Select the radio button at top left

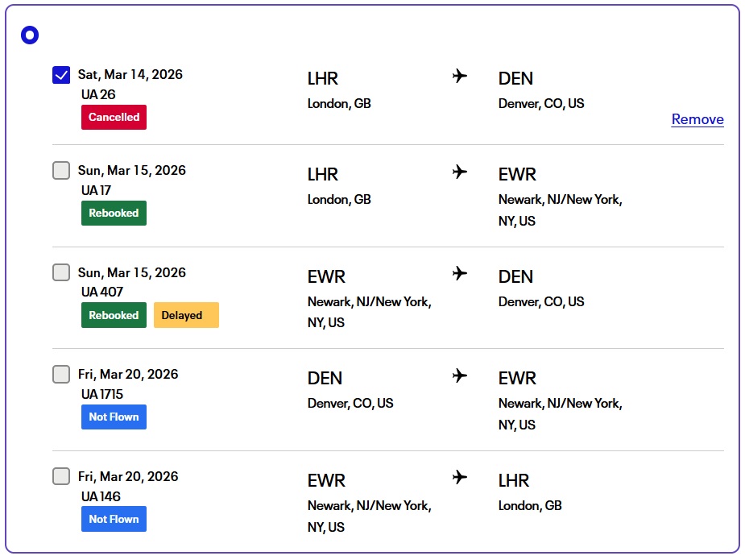30,35
